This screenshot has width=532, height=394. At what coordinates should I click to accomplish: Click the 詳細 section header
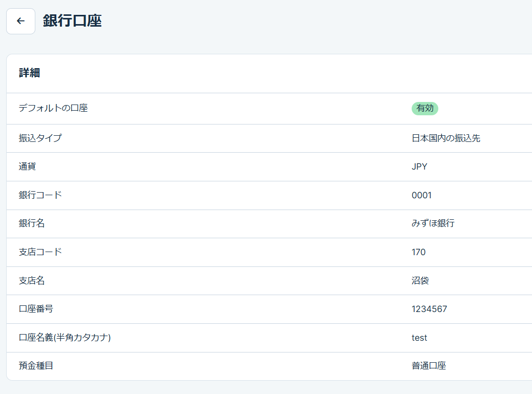click(x=30, y=73)
